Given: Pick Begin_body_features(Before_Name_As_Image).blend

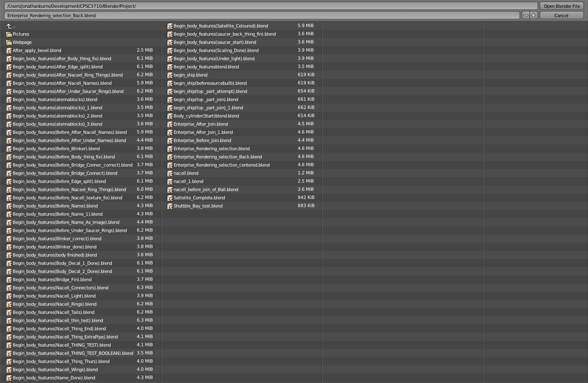Looking at the screenshot, I should click(66, 222).
